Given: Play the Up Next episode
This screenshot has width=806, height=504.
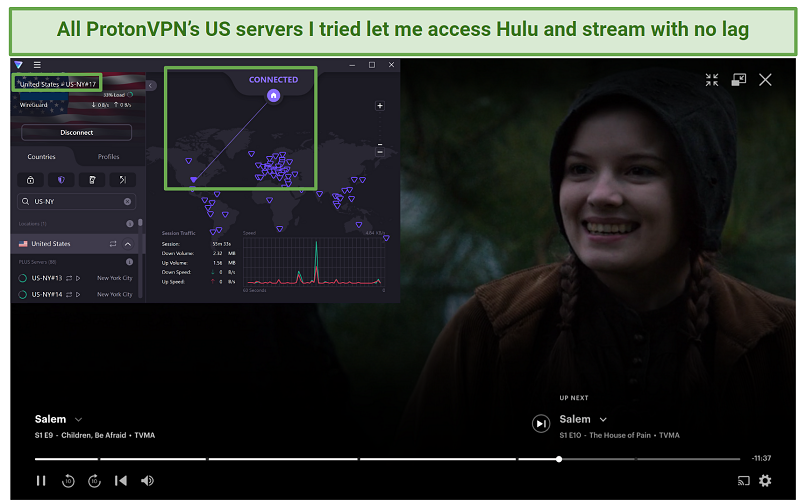Looking at the screenshot, I should pos(541,424).
